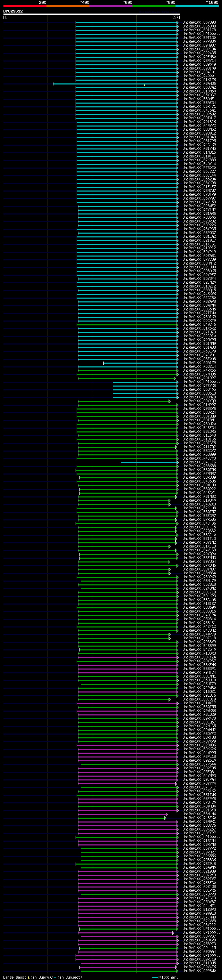Click the 'Large gaps' legend text
The width and height of the screenshot is (222, 980).
pyautogui.click(x=15, y=977)
